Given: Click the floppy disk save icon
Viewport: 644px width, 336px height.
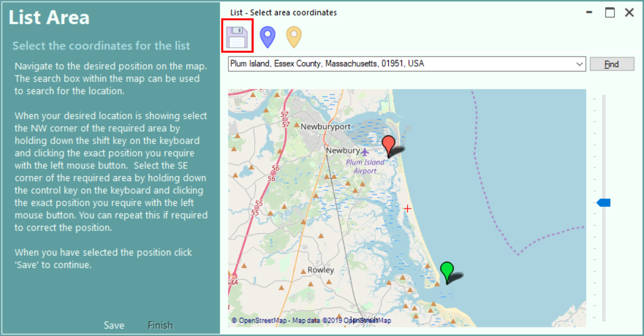Looking at the screenshot, I should pos(237,37).
